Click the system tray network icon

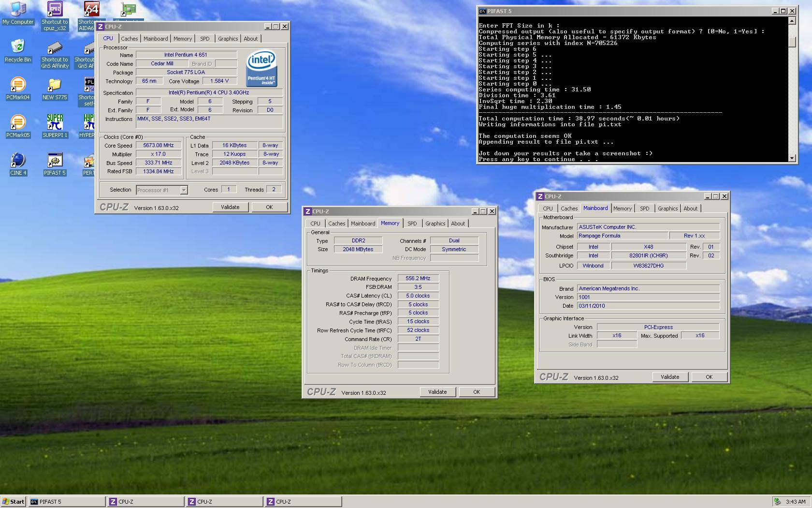coord(777,502)
